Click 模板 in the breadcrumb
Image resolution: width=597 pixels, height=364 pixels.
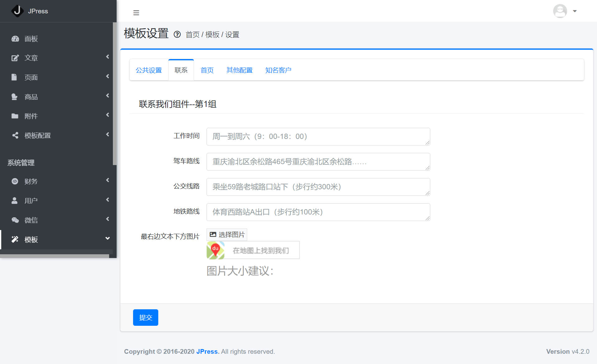212,35
